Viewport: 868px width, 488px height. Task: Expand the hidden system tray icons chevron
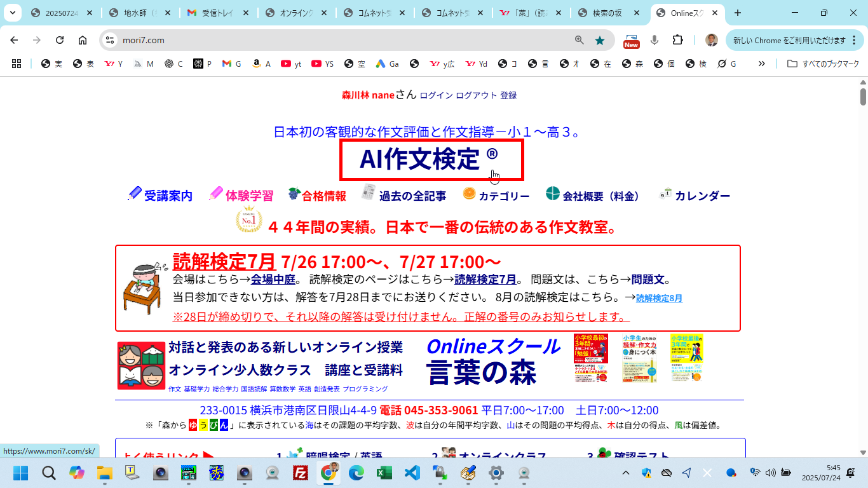coord(626,473)
